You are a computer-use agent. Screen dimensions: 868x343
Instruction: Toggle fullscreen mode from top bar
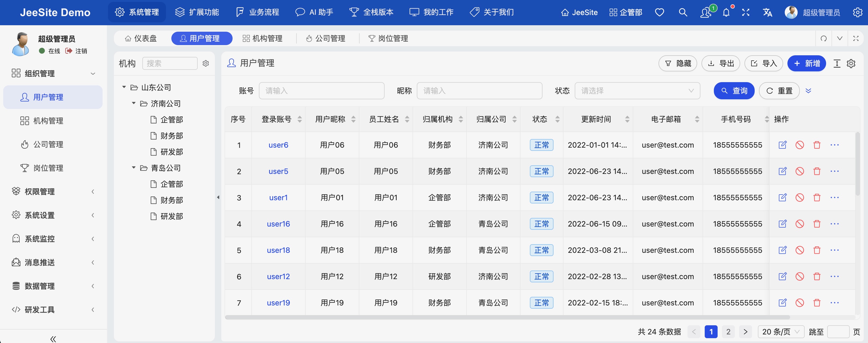click(746, 12)
